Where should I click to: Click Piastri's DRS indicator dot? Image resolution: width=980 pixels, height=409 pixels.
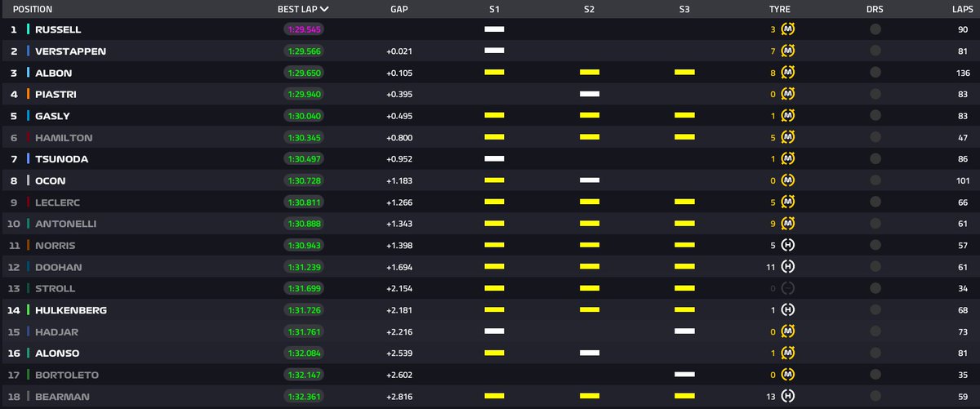coord(875,94)
